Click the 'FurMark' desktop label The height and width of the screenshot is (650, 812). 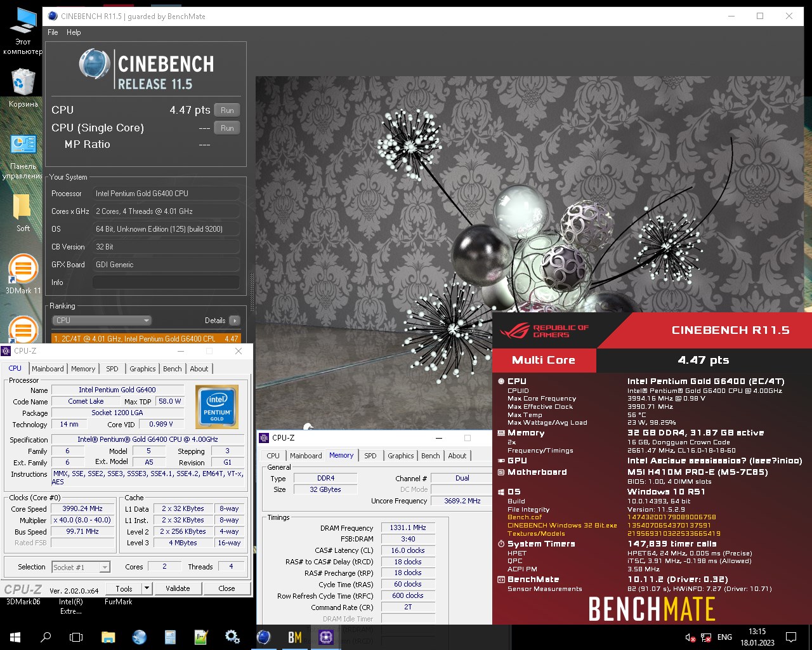119,602
